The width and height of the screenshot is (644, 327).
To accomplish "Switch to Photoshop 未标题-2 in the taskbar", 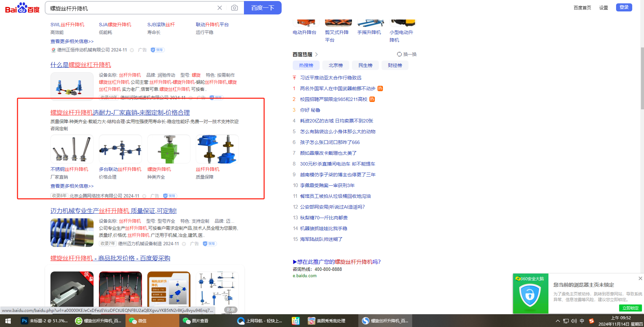I will (x=44, y=321).
